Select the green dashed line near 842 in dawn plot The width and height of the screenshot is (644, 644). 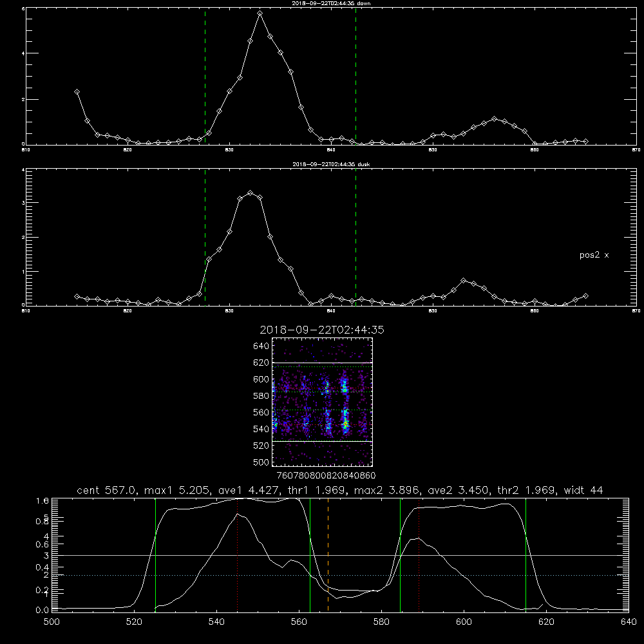[355, 76]
